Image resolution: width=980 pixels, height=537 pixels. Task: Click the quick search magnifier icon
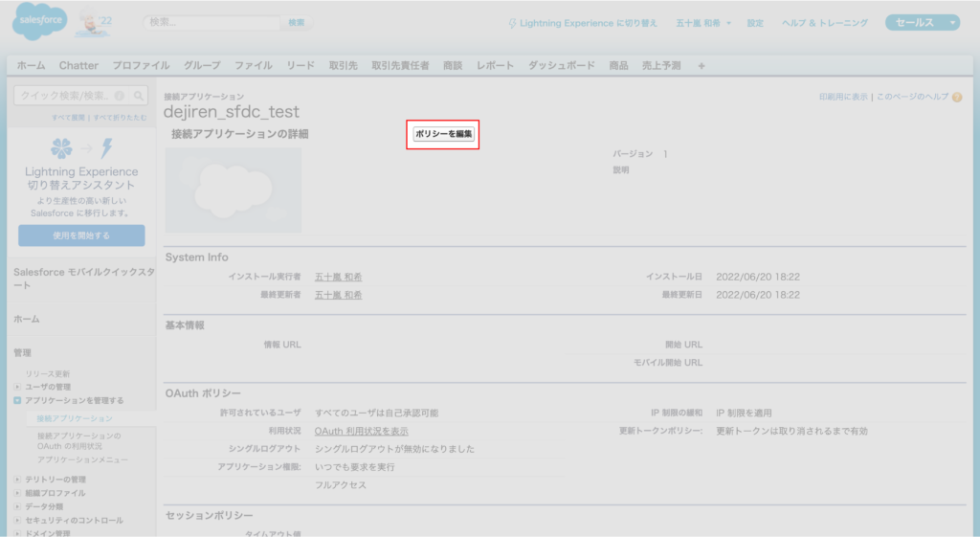pos(139,96)
